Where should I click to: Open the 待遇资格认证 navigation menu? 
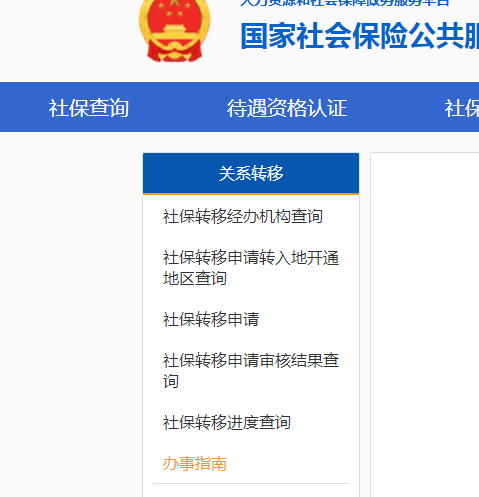[287, 108]
